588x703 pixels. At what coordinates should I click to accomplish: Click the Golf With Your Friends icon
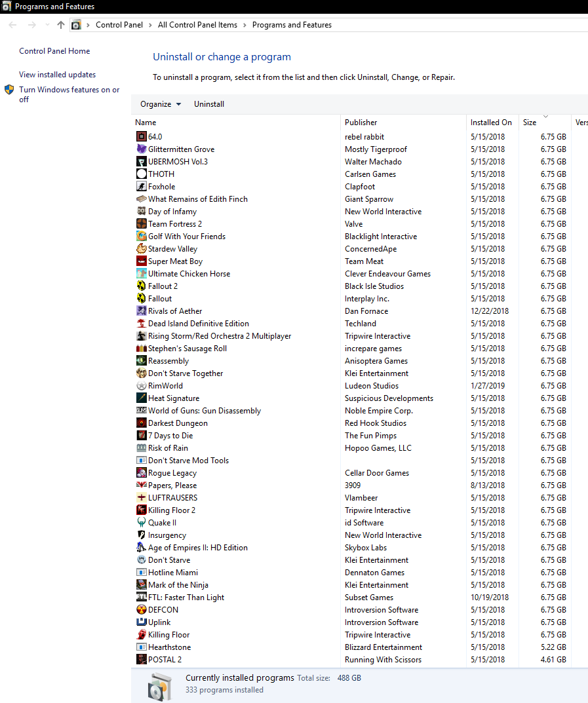pyautogui.click(x=142, y=237)
